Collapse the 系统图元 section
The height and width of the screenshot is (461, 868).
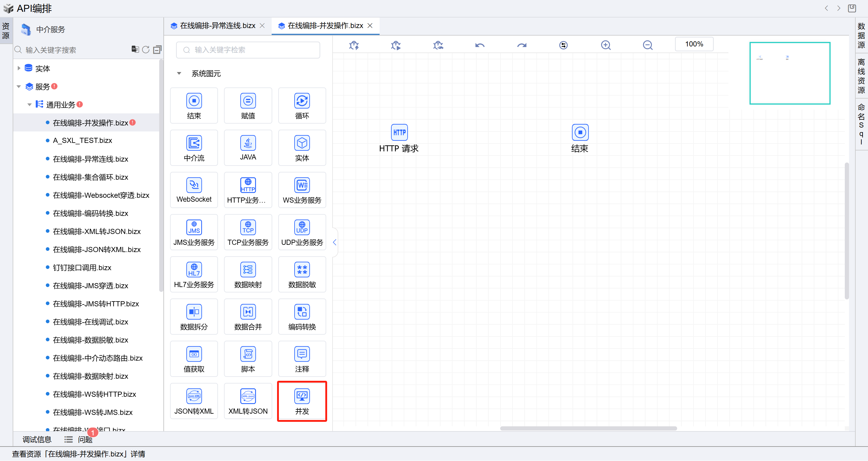click(x=179, y=74)
